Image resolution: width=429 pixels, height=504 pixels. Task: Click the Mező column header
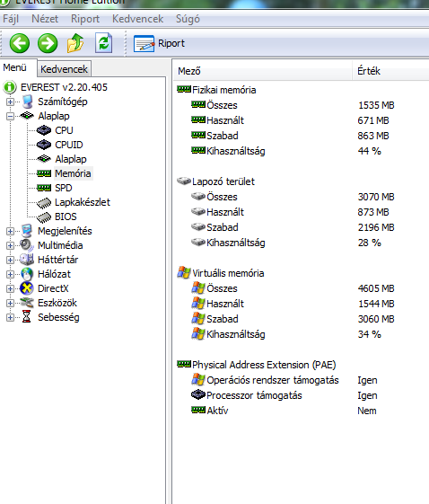pyautogui.click(x=263, y=71)
